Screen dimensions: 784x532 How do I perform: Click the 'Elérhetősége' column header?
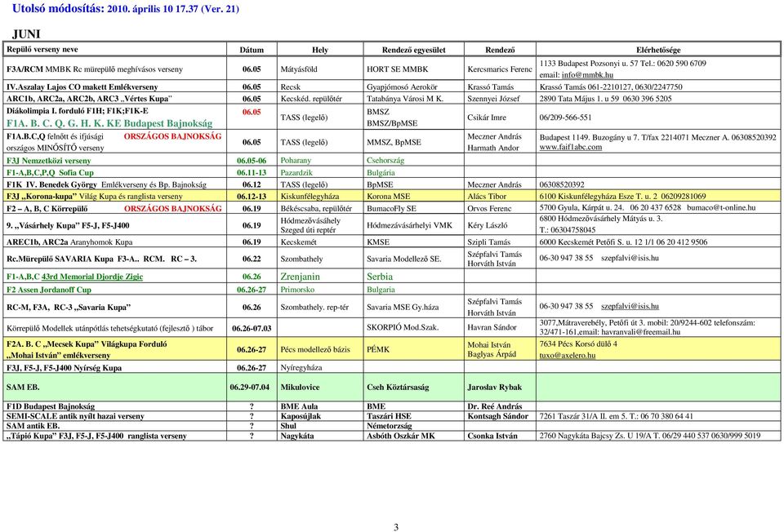pos(658,50)
